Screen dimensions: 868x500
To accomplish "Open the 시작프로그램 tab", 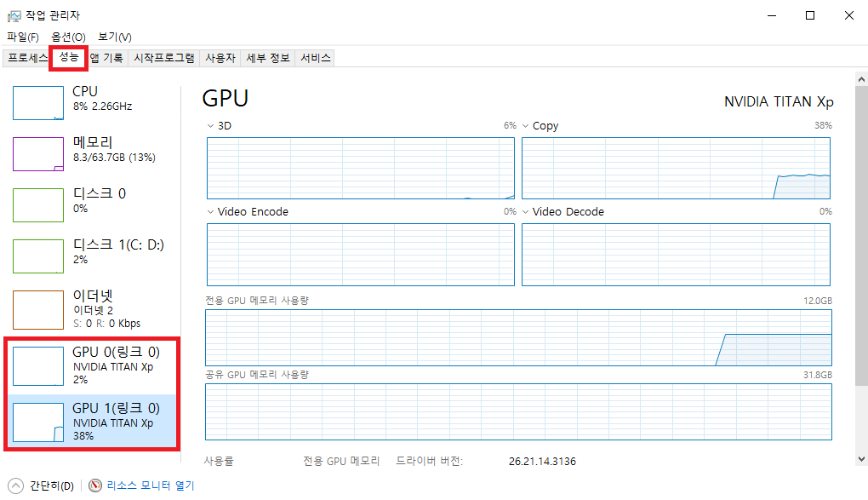I will [x=164, y=58].
